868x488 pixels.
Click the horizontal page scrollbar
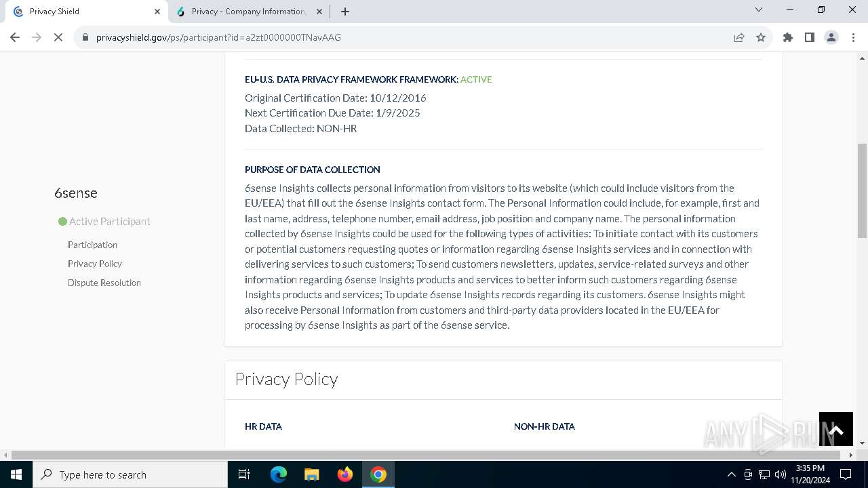coord(427,455)
